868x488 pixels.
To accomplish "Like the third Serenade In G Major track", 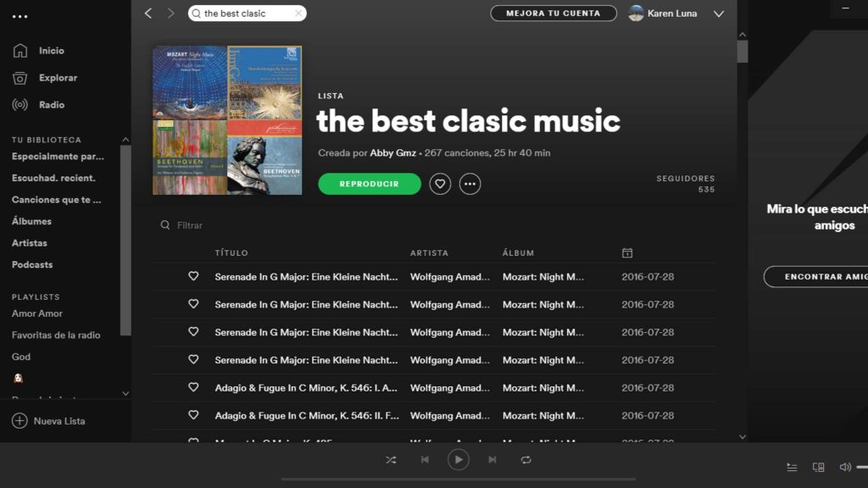I will click(x=193, y=331).
